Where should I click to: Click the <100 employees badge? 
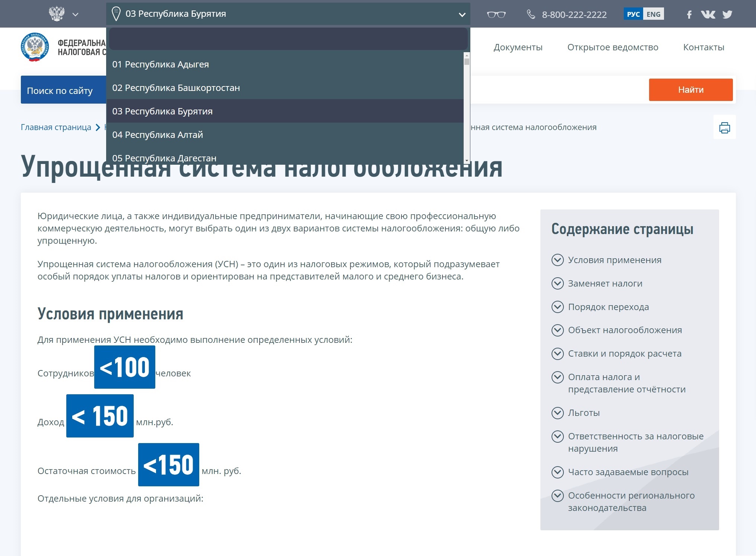125,367
